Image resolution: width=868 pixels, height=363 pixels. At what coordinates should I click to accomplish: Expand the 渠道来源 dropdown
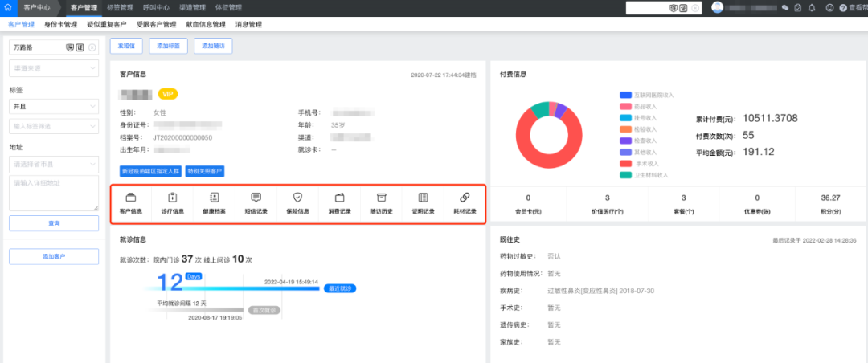(55, 68)
